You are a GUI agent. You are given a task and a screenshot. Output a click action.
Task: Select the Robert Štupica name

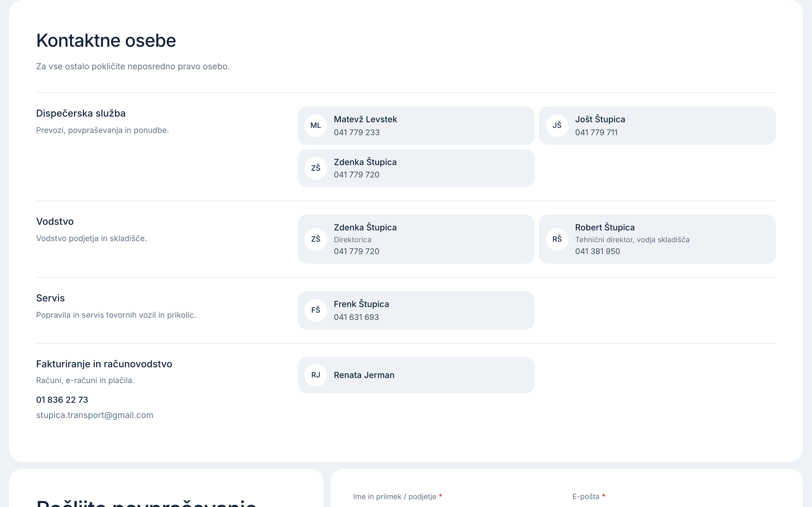coord(605,227)
